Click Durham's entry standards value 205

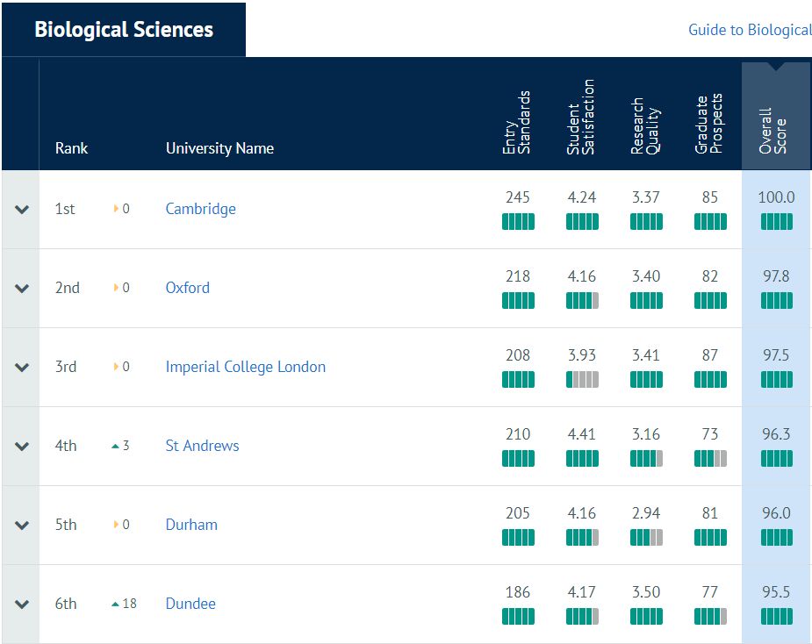click(518, 513)
